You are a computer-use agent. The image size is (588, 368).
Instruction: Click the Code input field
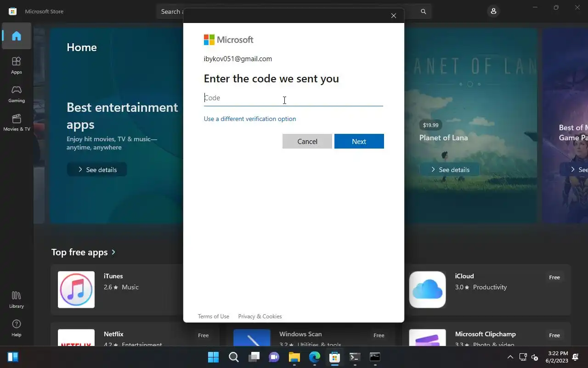coord(293,98)
